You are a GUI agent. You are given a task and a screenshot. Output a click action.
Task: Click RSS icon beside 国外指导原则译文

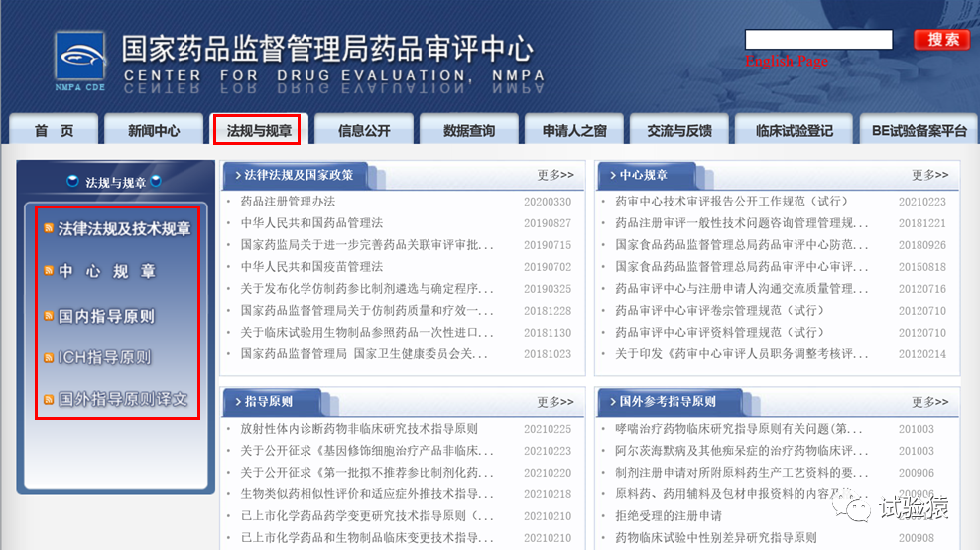49,399
